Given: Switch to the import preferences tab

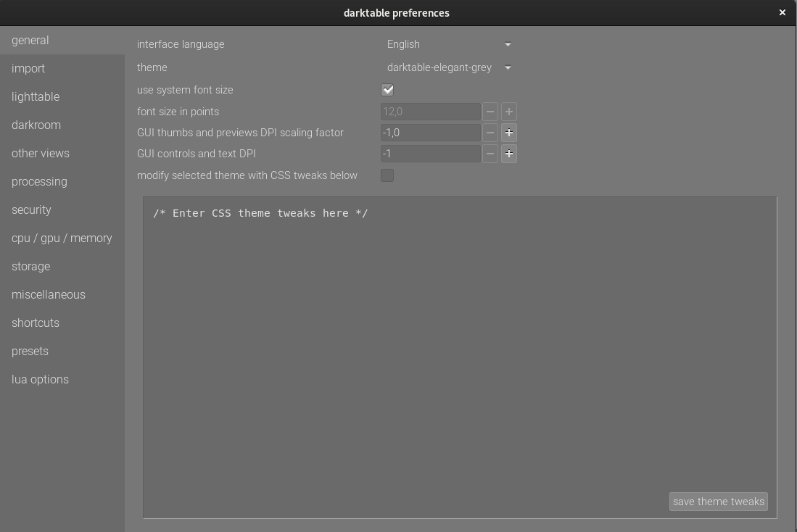Looking at the screenshot, I should pos(62,69).
